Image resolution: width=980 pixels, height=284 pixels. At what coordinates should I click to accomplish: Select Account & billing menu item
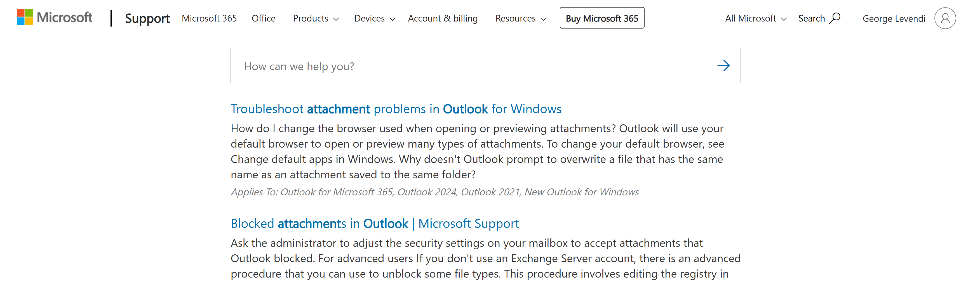tap(443, 18)
